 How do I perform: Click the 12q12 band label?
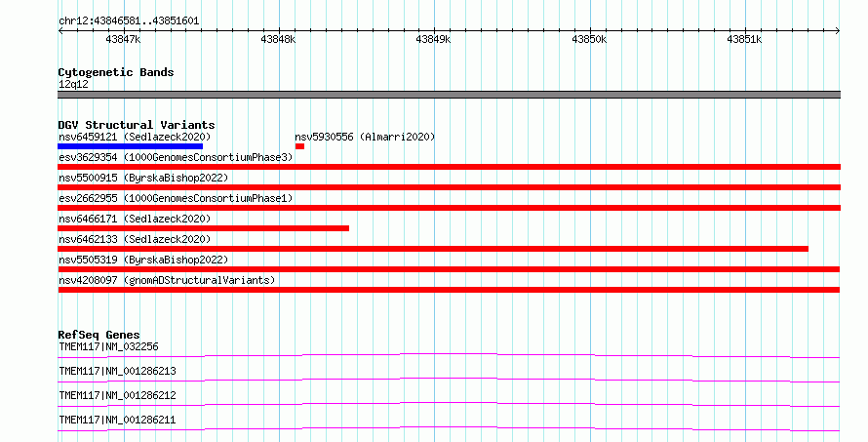point(73,84)
